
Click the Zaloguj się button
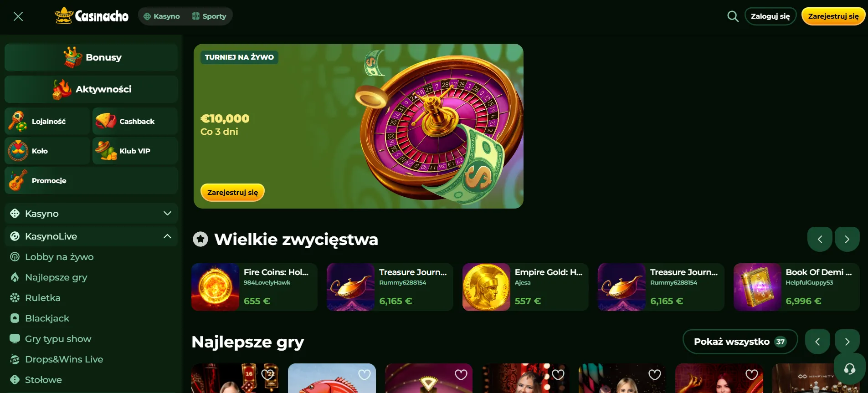(x=770, y=16)
